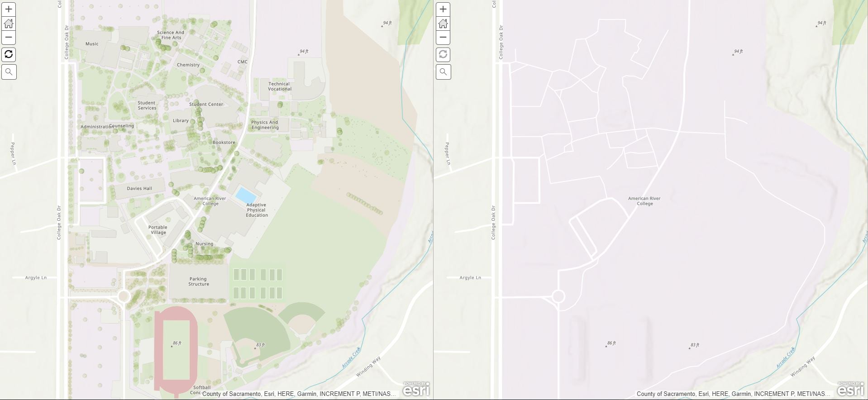Click the red running track
This screenshot has height=400, width=868.
click(x=173, y=349)
